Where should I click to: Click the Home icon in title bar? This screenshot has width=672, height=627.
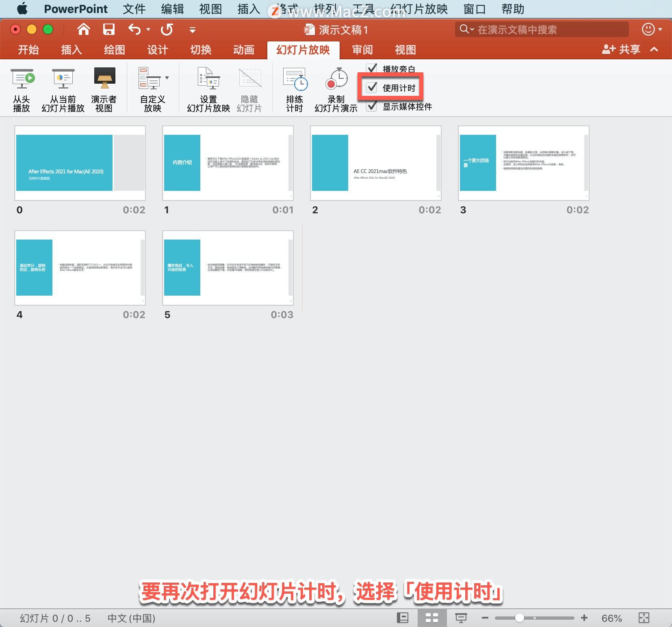[83, 29]
